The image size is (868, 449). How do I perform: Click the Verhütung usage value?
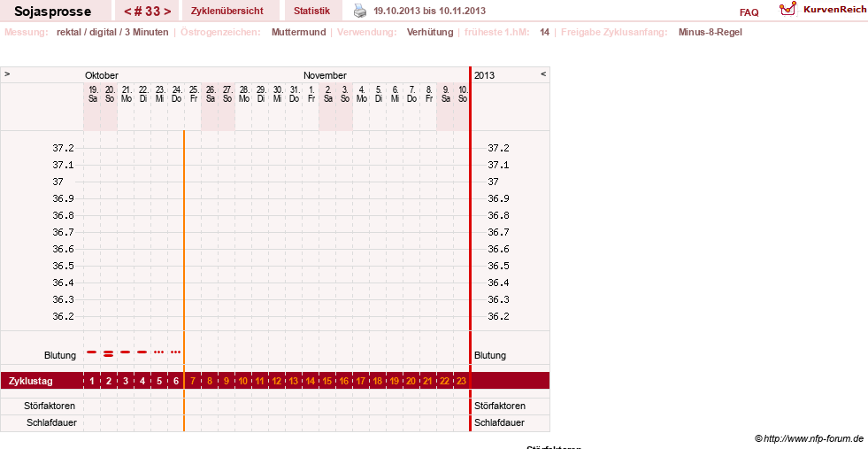[x=430, y=32]
